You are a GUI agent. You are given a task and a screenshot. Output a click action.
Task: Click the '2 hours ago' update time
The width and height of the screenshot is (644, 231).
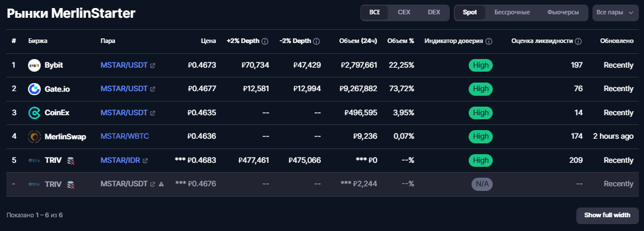613,136
